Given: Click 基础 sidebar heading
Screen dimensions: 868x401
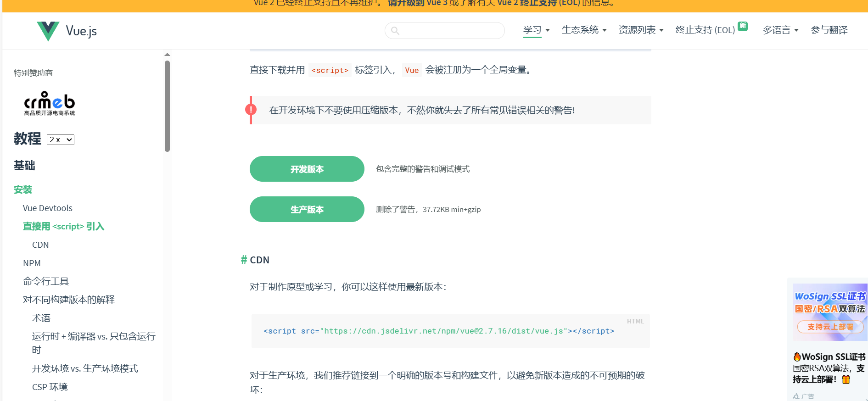Looking at the screenshot, I should point(24,165).
